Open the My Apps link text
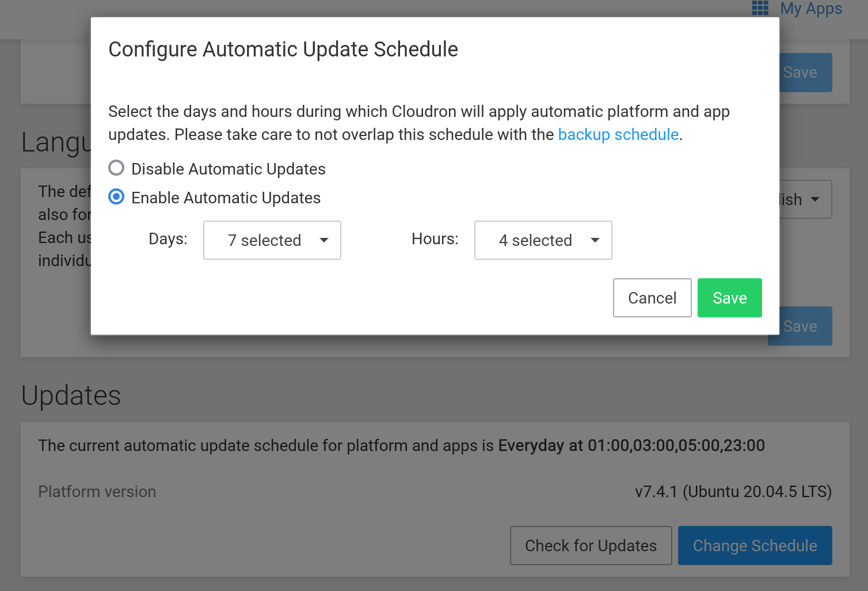Image resolution: width=868 pixels, height=591 pixels. point(811,9)
